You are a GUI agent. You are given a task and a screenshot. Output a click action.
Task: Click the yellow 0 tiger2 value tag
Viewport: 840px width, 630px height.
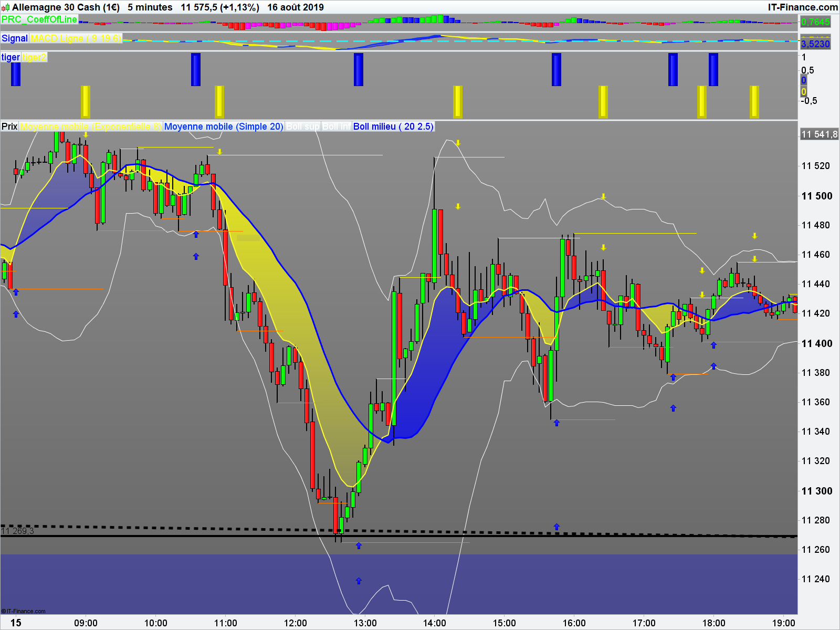coord(803,92)
